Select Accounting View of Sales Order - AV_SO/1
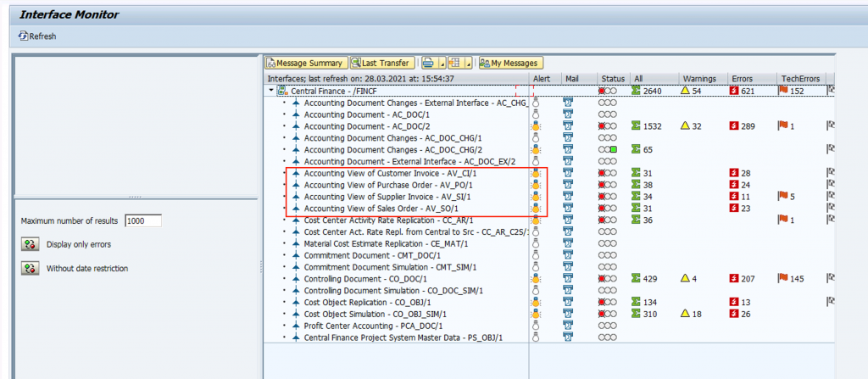 pyautogui.click(x=381, y=208)
